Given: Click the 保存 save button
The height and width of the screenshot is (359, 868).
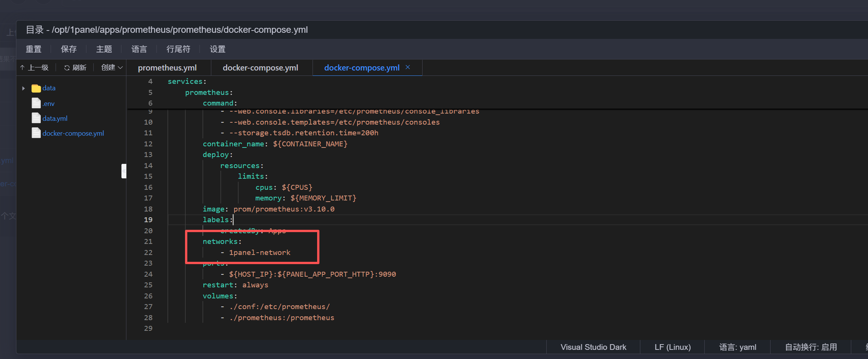Looking at the screenshot, I should [69, 49].
